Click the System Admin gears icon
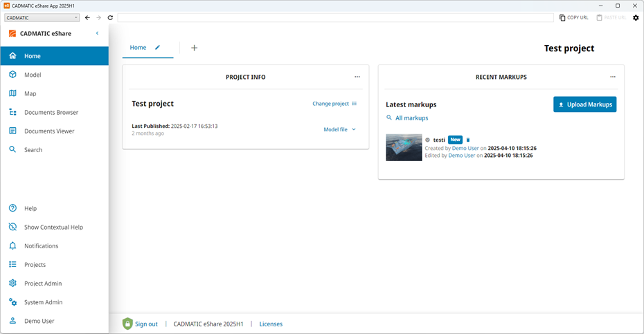The height and width of the screenshot is (334, 644). pos(12,302)
